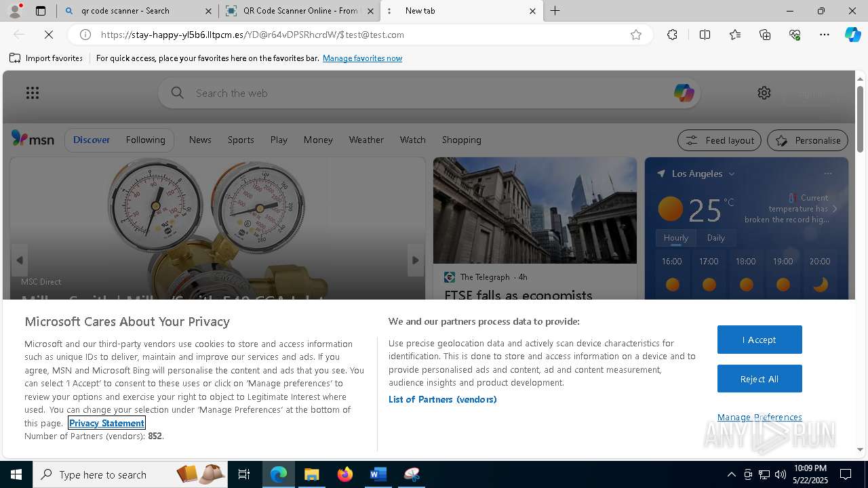The height and width of the screenshot is (488, 868).
Task: Stop page loading with the X button
Action: pos(49,35)
